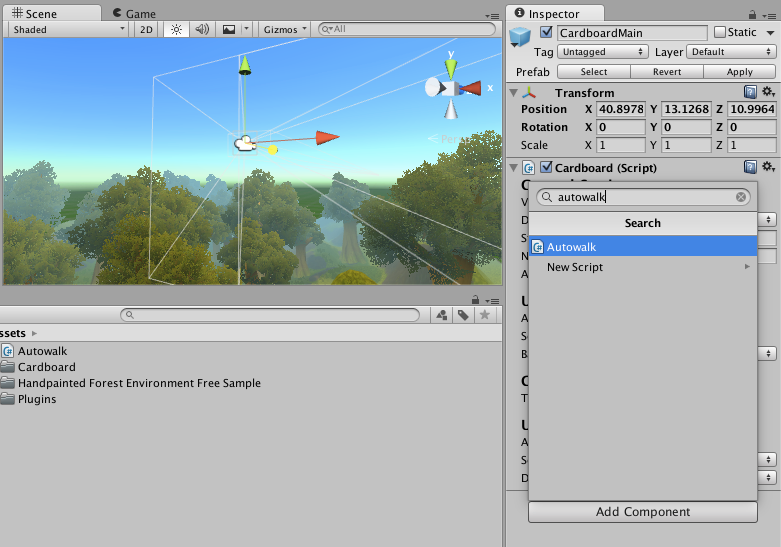Click the red X-axis gizmo cone
Viewport: 781px width, 547px height.
472,88
